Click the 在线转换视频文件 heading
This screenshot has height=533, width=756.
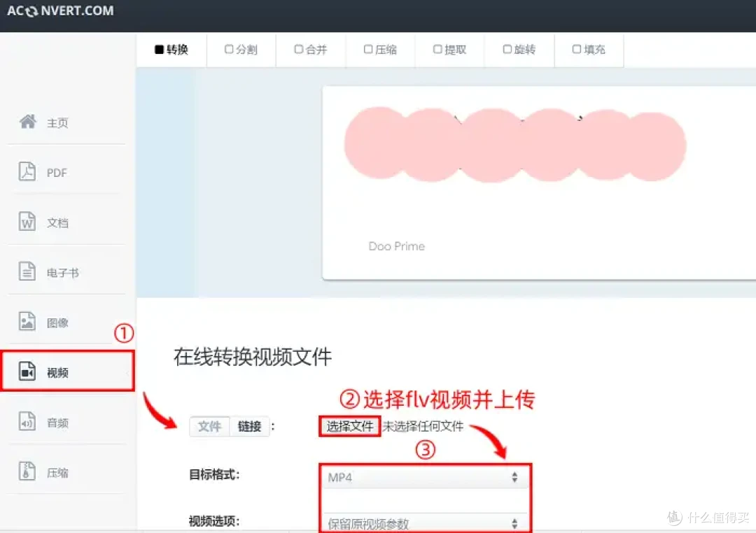pyautogui.click(x=253, y=357)
